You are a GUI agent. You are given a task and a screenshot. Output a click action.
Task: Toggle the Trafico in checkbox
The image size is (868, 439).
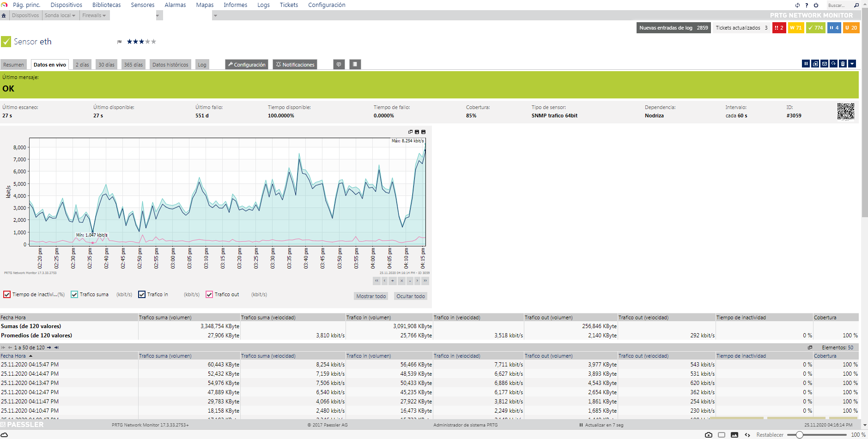(142, 294)
